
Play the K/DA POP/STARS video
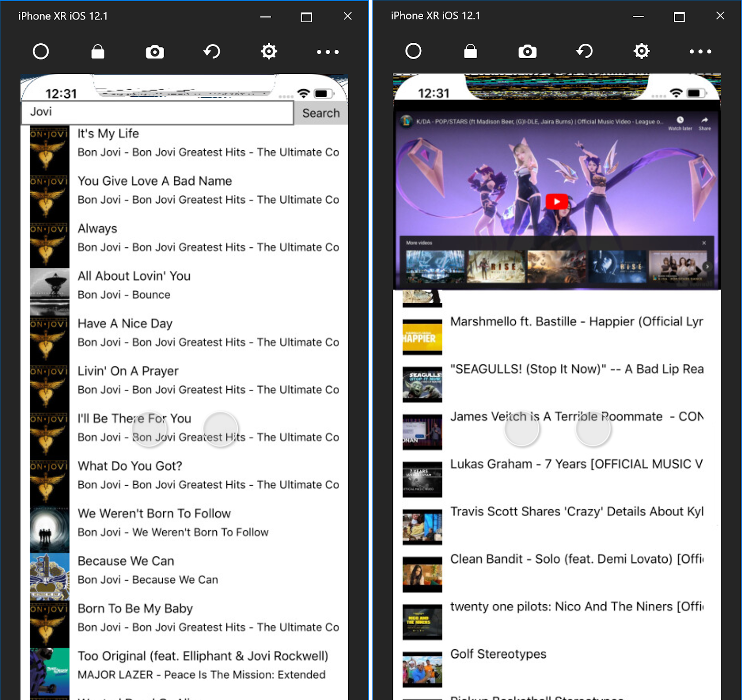tap(557, 202)
